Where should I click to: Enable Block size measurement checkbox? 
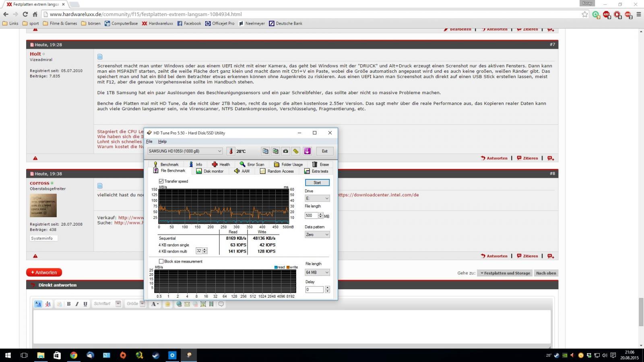pyautogui.click(x=161, y=261)
